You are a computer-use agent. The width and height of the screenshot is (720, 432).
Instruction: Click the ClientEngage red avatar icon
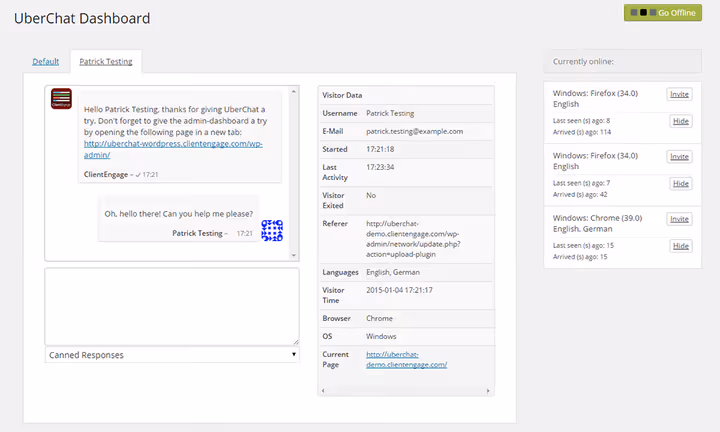[x=61, y=99]
